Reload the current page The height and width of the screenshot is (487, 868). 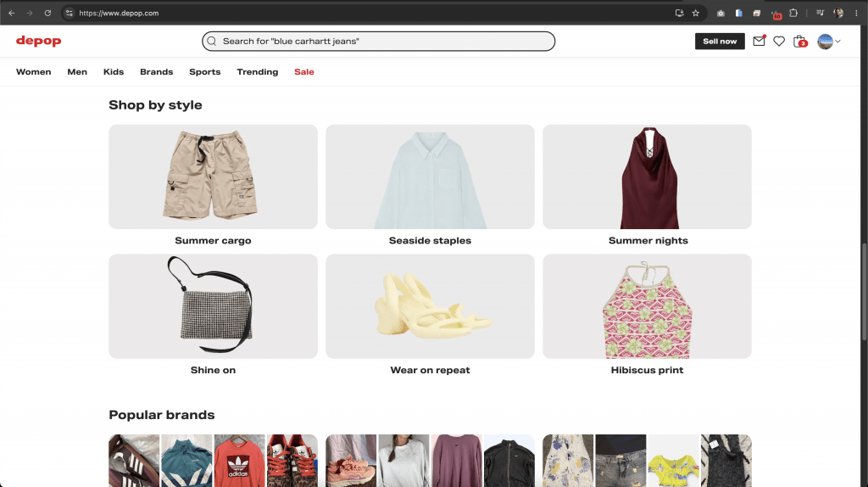click(47, 13)
